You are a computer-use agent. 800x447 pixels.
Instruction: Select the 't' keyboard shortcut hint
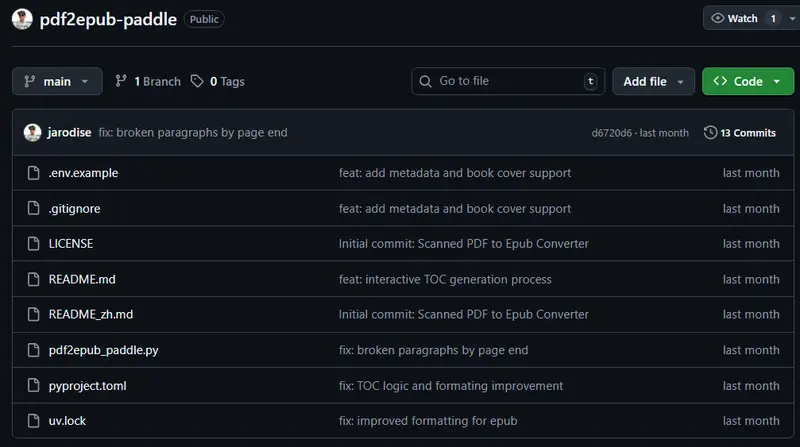[x=590, y=81]
